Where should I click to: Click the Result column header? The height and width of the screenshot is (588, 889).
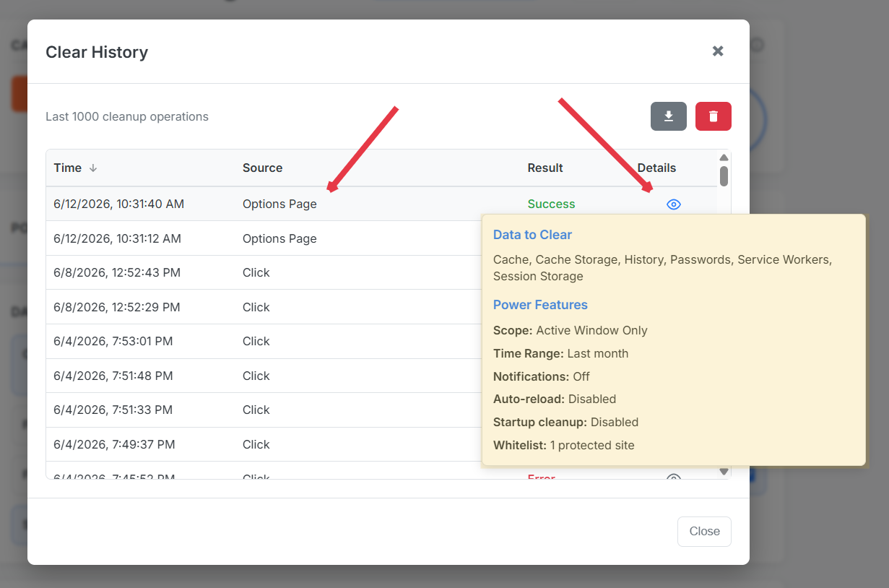pos(545,168)
